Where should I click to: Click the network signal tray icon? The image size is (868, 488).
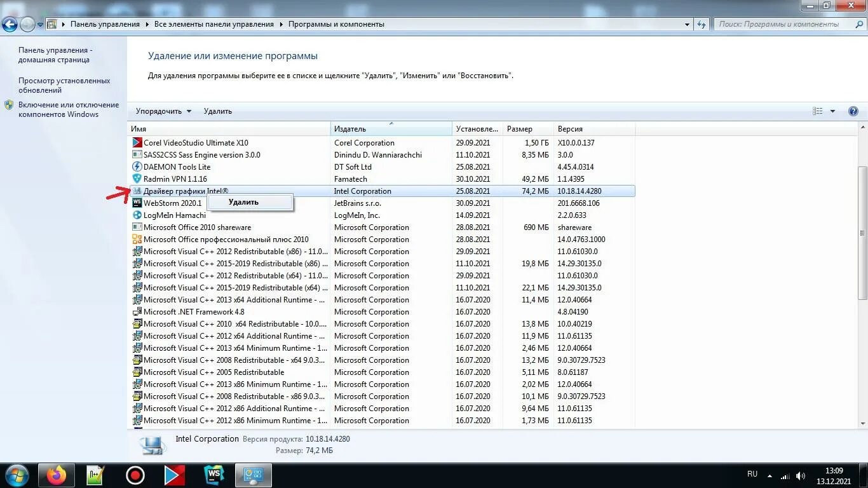pyautogui.click(x=785, y=476)
